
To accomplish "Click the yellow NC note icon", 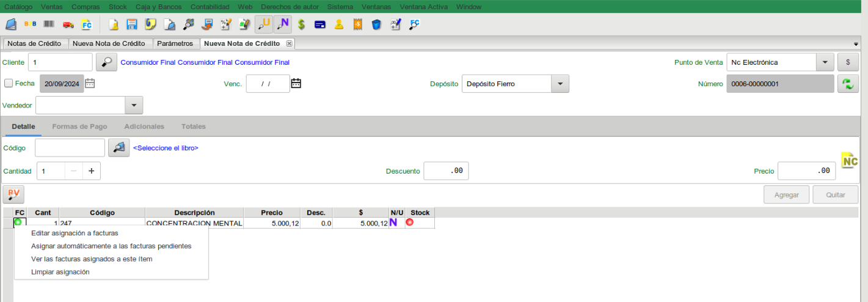I will coord(850,160).
